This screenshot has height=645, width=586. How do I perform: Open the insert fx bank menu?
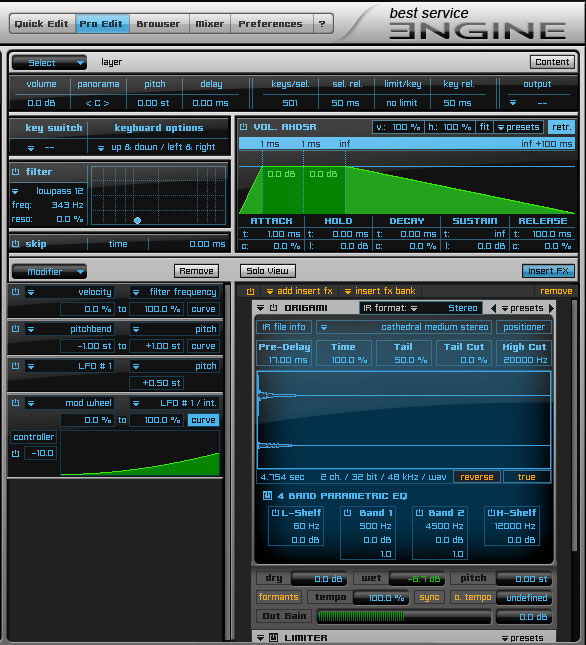point(380,291)
